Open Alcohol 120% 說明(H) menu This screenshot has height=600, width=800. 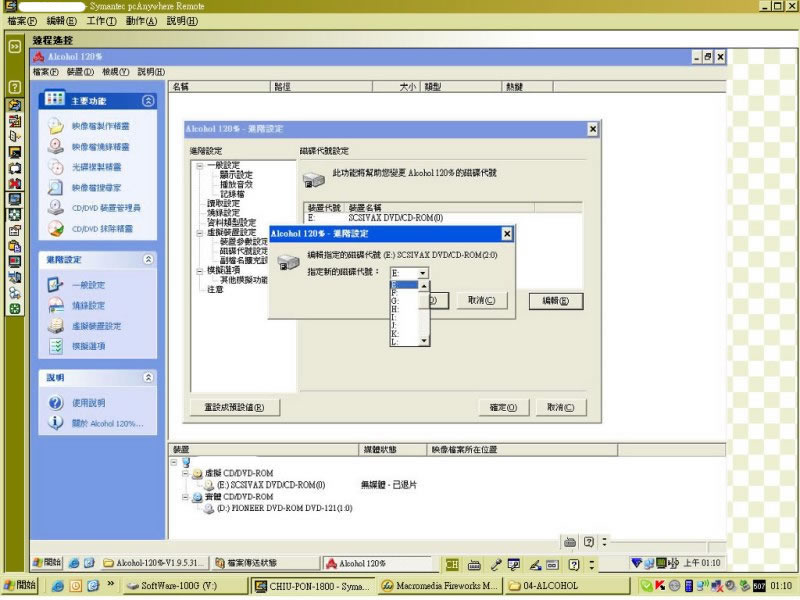point(151,72)
